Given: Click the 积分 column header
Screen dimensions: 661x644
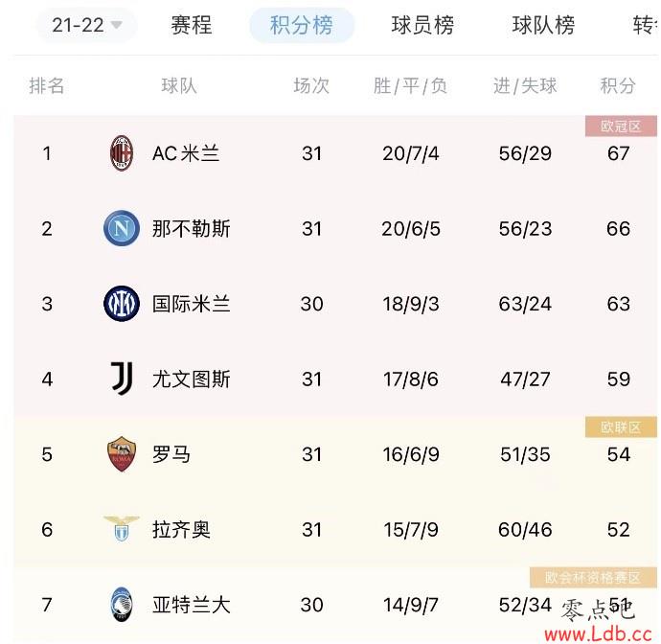Looking at the screenshot, I should 618,85.
